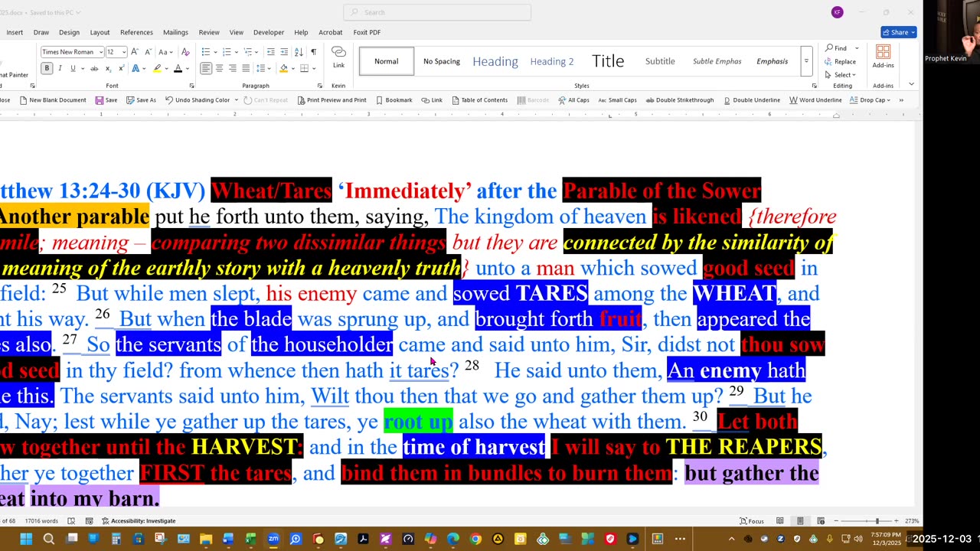
Task: Click Undo Shading Color button
Action: pyautogui.click(x=198, y=100)
